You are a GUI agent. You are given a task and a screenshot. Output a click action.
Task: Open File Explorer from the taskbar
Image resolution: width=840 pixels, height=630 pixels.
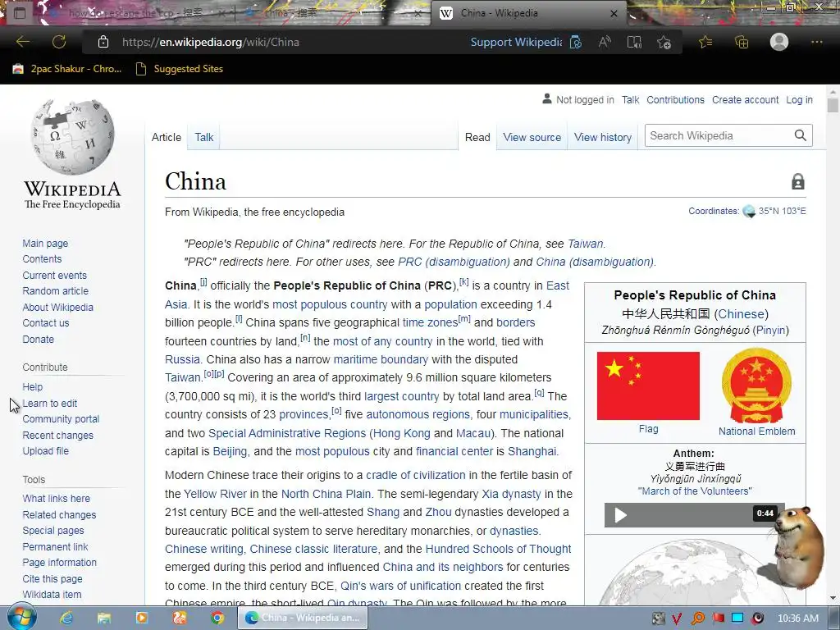[103, 618]
